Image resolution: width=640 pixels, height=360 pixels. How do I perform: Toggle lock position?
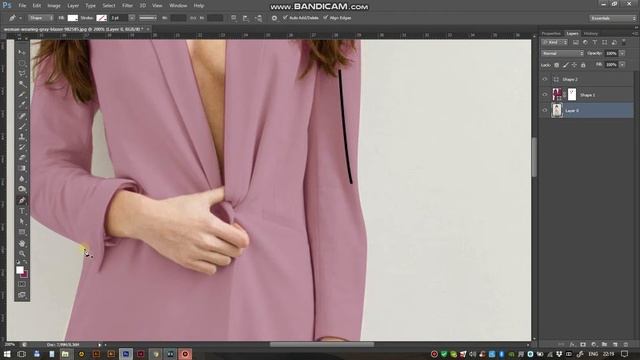[x=574, y=65]
